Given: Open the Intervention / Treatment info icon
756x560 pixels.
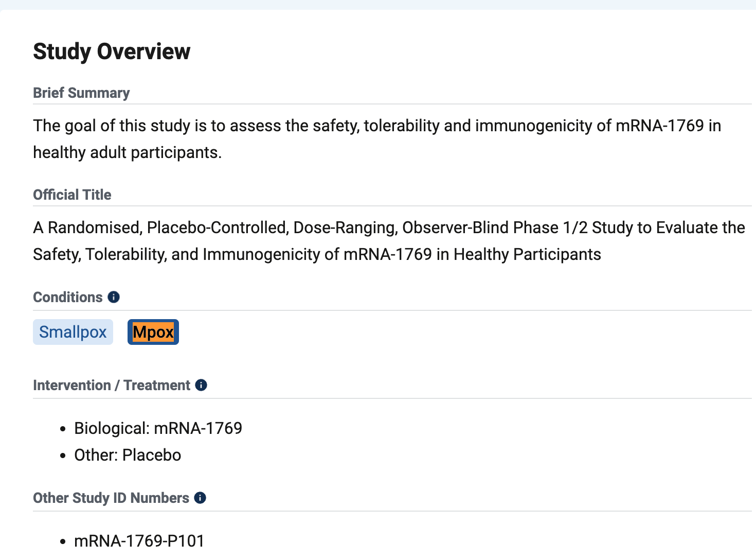Looking at the screenshot, I should (201, 385).
